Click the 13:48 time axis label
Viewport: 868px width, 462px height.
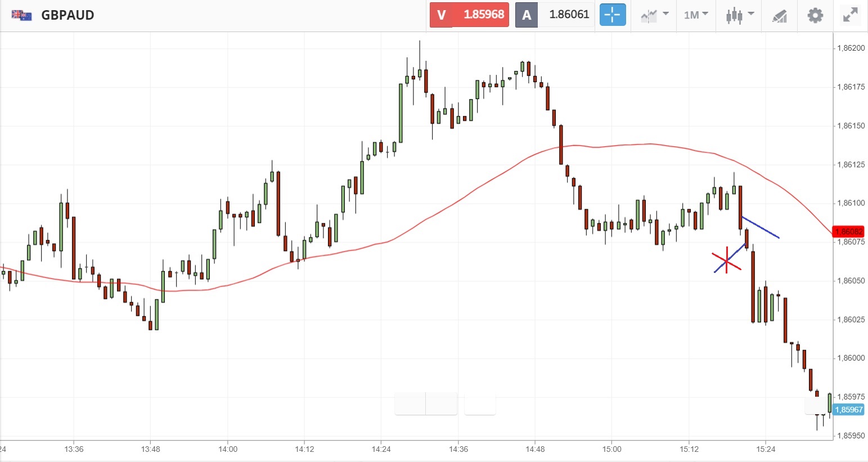point(151,449)
